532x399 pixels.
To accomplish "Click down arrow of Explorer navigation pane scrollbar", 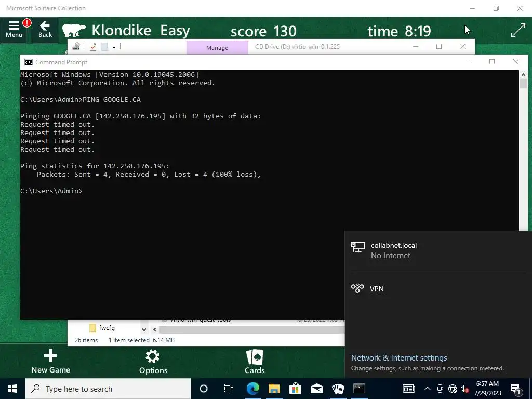I will pyautogui.click(x=144, y=329).
